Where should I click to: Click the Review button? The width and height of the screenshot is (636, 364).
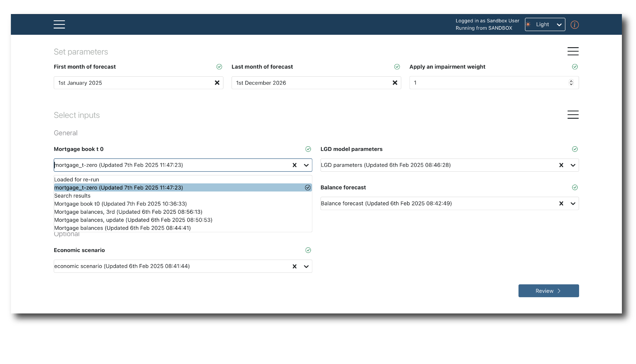[x=548, y=291]
